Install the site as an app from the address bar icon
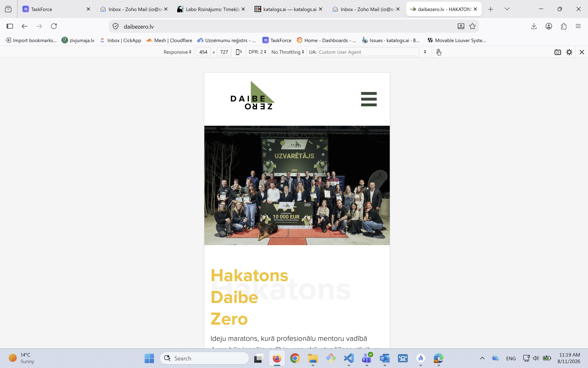Viewport: 588px width, 368px height. pyautogui.click(x=461, y=26)
